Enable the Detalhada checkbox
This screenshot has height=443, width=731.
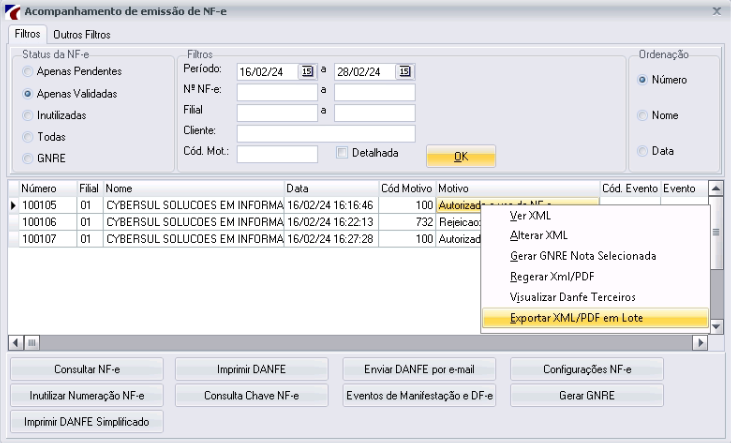pyautogui.click(x=342, y=152)
